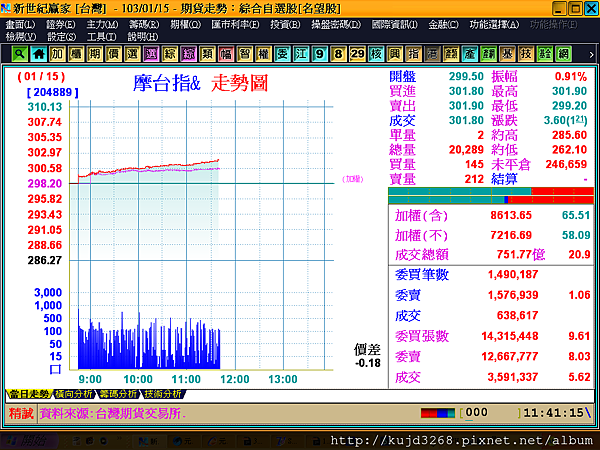Select the 權 toolbar icon
Viewport: 600px width, 450px height.
tap(263, 54)
